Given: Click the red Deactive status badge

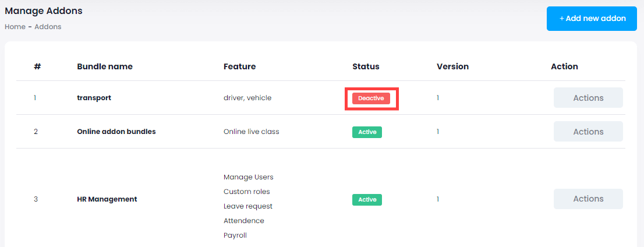Looking at the screenshot, I should [371, 98].
